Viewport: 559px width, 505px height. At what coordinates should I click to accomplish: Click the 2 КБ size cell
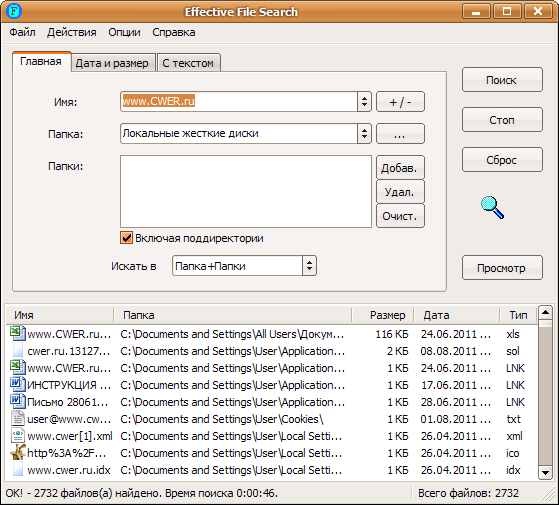[398, 351]
